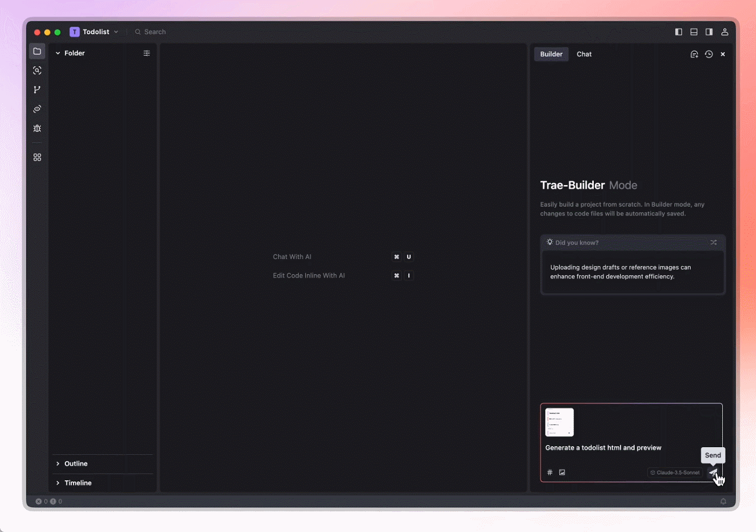Open chat history clock icon
This screenshot has width=756, height=532.
[x=709, y=54]
